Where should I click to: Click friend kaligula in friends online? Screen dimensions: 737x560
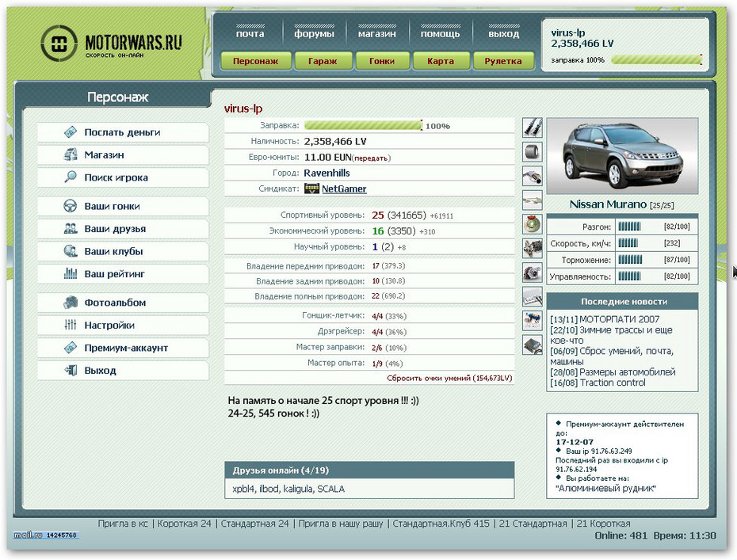[x=297, y=489]
